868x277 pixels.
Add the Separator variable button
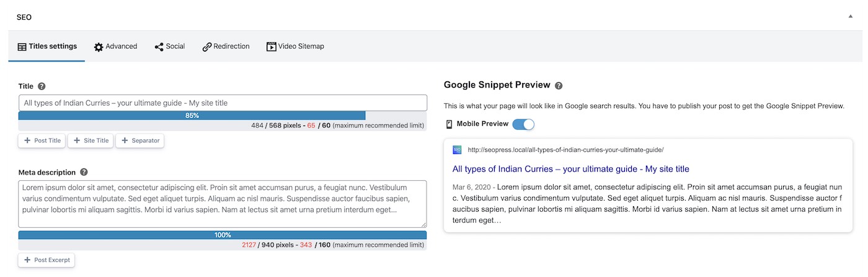139,141
